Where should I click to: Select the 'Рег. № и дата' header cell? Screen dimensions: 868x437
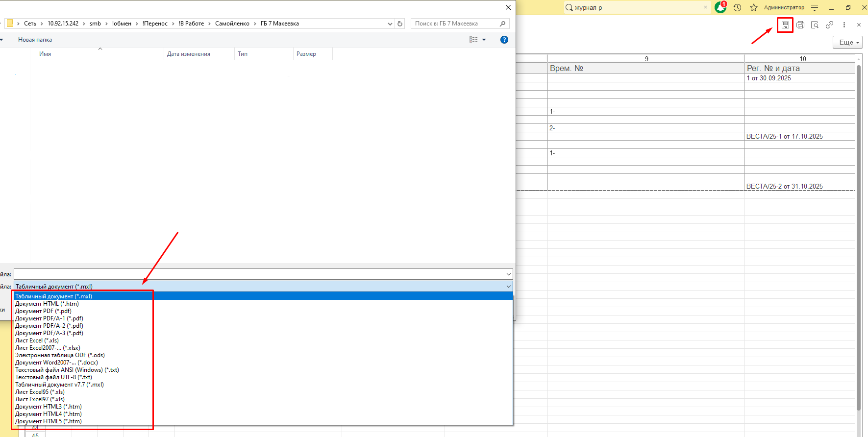[800, 69]
